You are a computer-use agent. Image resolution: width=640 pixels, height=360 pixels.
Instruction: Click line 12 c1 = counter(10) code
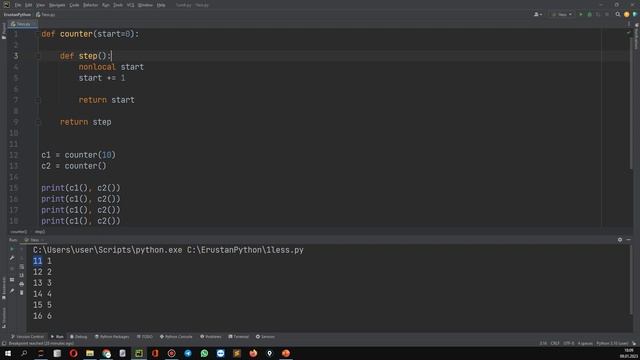point(78,155)
